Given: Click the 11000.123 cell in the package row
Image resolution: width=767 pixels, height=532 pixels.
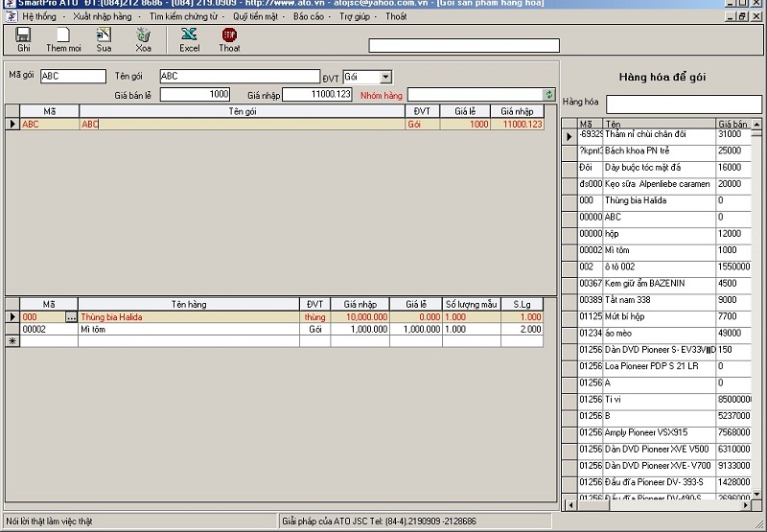Looking at the screenshot, I should [517, 125].
